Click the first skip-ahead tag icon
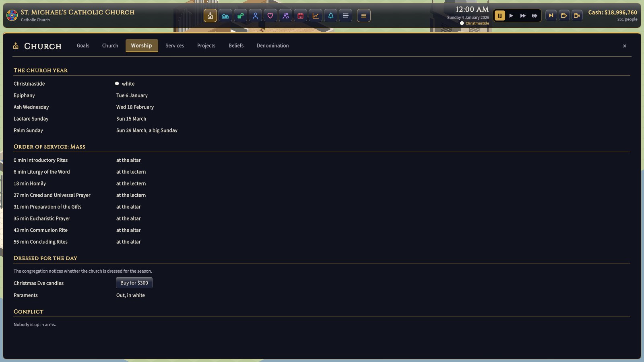This screenshot has height=362, width=644. point(564,16)
